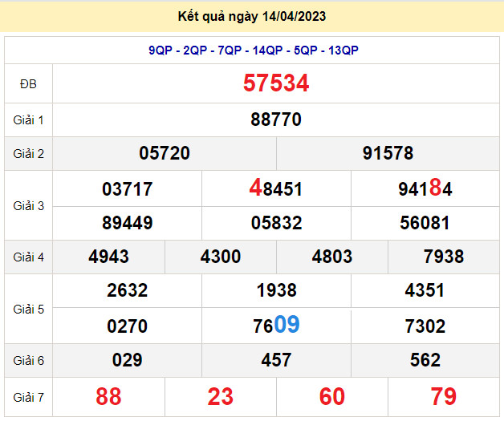Viewport: 504px width, 421px height.
Task: Click the 'Giải 7' label
Action: click(28, 397)
